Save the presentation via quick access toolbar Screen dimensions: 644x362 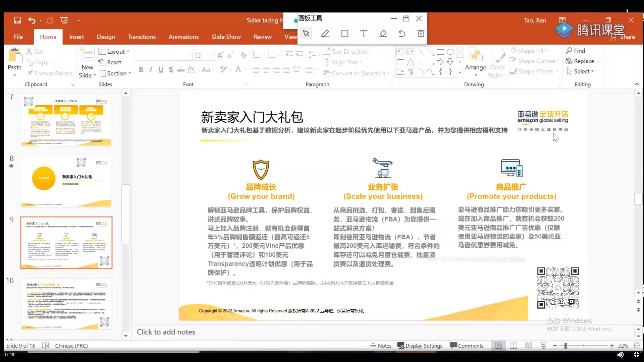coord(17,20)
